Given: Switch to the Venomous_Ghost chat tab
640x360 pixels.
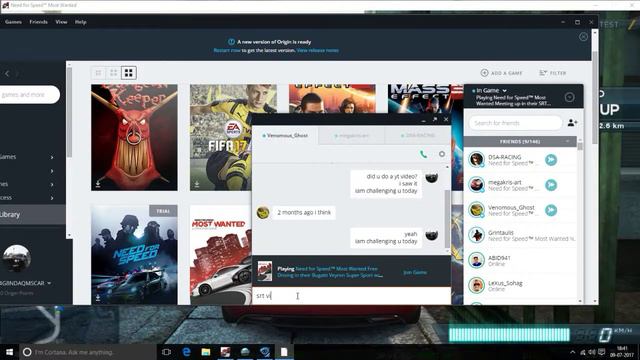Looking at the screenshot, I should pos(285,135).
